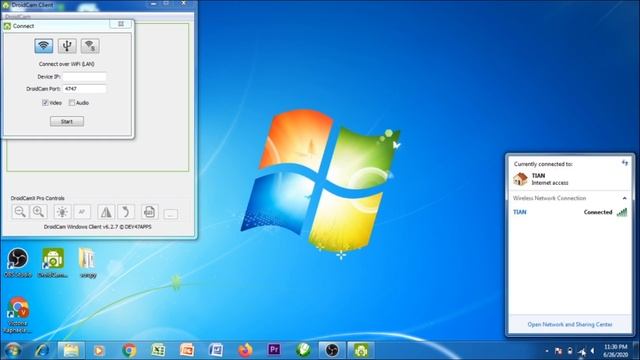
Task: Open the DroidCamApp desktop shortcut
Action: pos(53,263)
